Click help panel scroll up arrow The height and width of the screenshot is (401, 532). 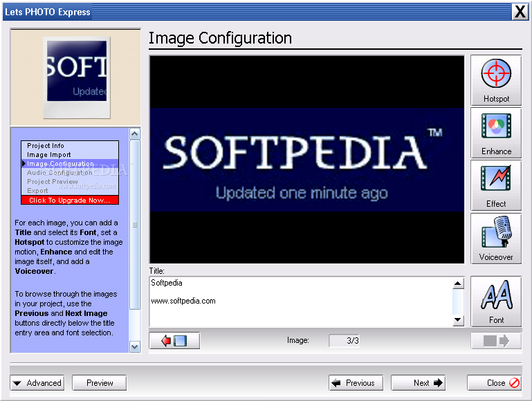tap(135, 134)
